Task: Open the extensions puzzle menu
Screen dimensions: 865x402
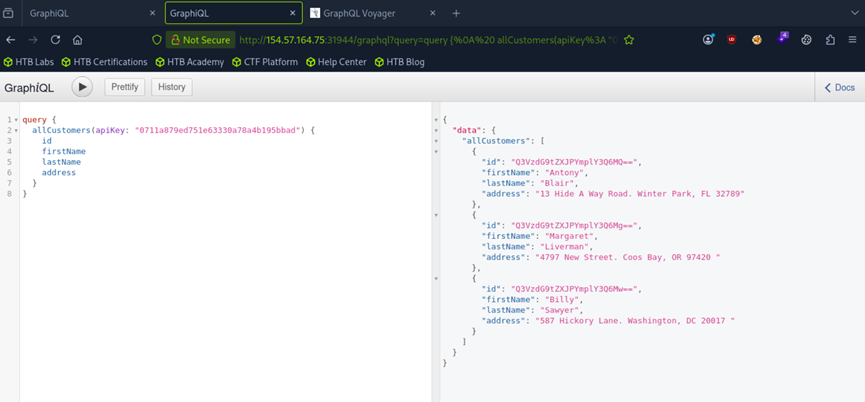Action: click(x=830, y=40)
